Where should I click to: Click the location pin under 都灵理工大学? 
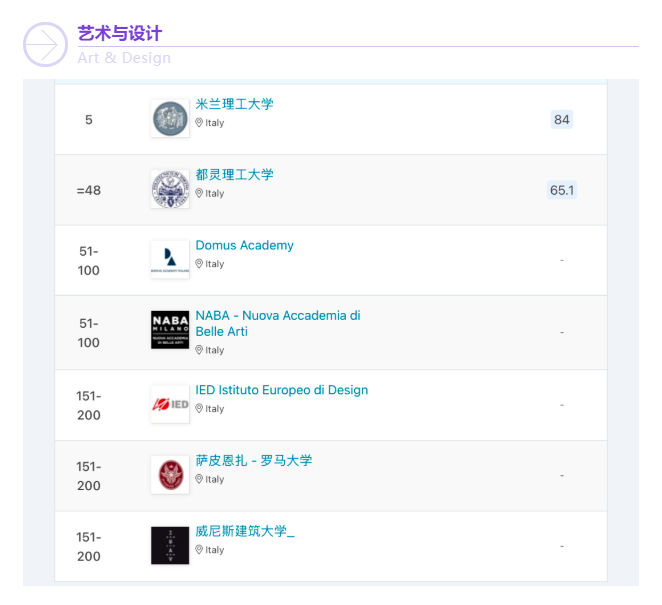pyautogui.click(x=199, y=193)
